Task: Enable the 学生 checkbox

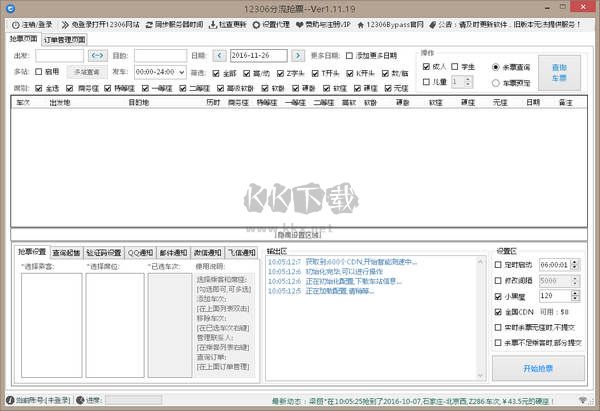Action: click(x=455, y=67)
